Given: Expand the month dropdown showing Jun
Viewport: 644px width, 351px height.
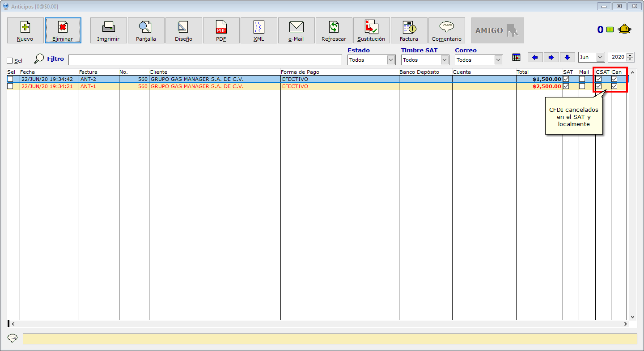Looking at the screenshot, I should tap(600, 57).
